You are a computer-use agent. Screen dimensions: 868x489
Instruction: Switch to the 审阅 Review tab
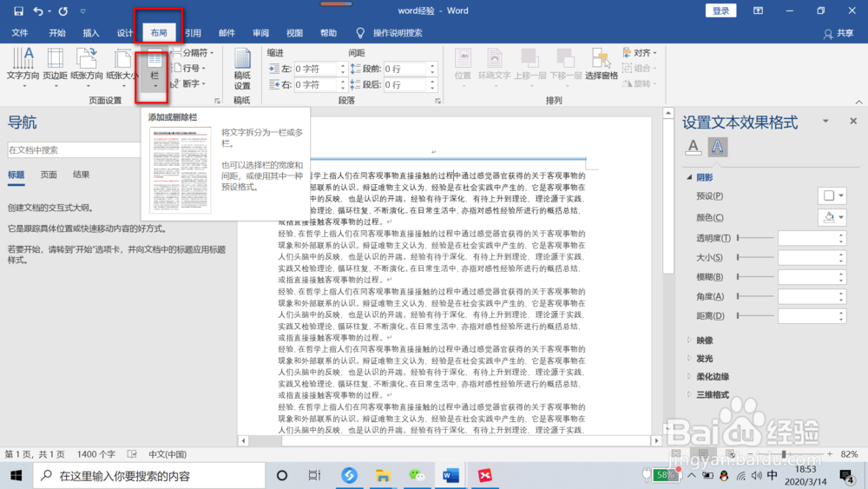pyautogui.click(x=260, y=33)
